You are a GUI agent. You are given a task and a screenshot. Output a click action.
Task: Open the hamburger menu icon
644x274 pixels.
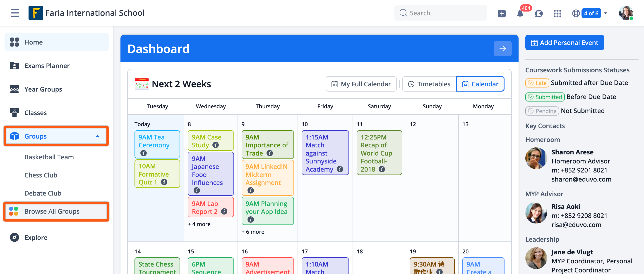point(15,13)
